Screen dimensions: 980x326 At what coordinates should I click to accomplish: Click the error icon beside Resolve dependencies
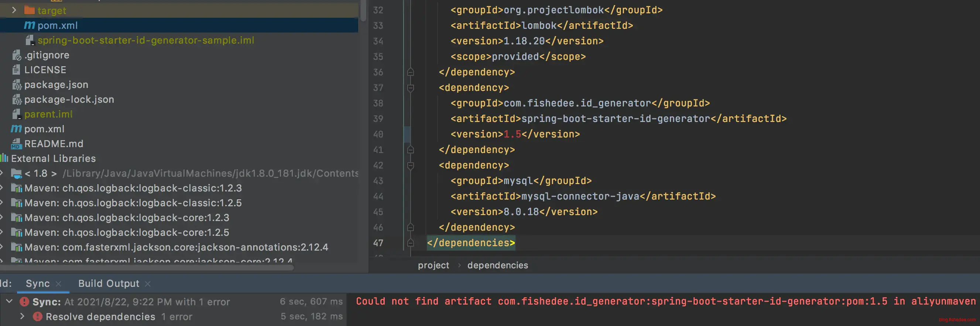click(38, 317)
